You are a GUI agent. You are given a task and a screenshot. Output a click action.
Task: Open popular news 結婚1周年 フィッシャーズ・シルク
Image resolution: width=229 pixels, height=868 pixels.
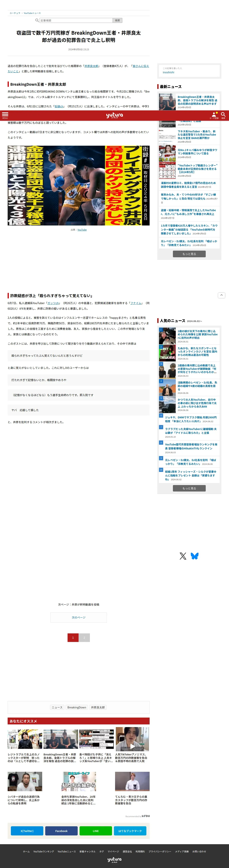[x=189, y=476]
